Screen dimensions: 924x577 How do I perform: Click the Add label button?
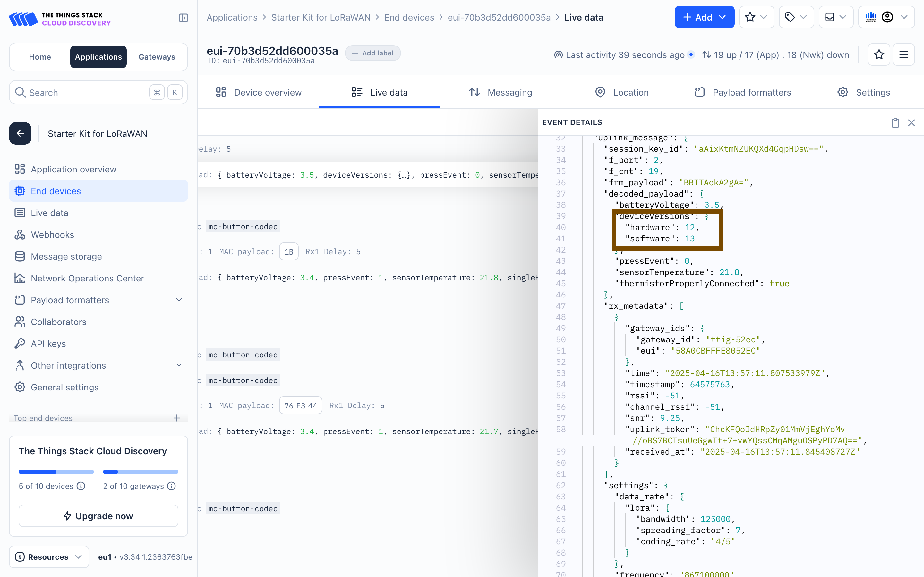[373, 53]
